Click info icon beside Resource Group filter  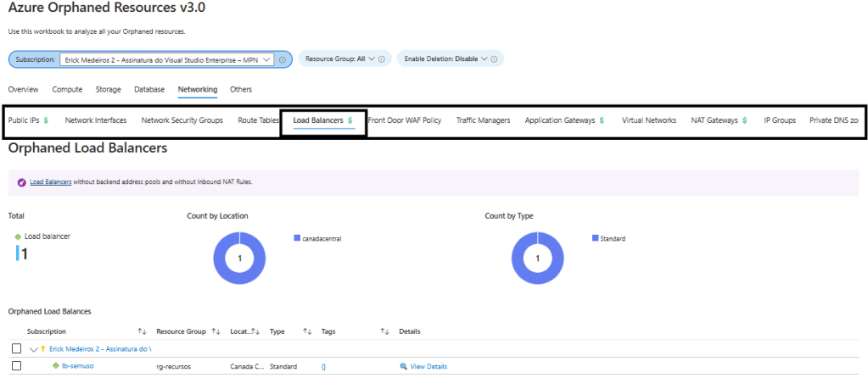(x=382, y=59)
